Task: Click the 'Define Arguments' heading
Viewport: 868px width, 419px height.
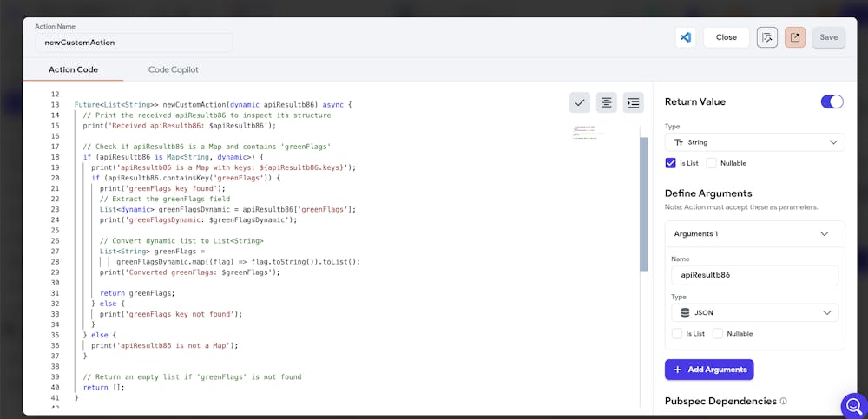Action: [x=708, y=193]
